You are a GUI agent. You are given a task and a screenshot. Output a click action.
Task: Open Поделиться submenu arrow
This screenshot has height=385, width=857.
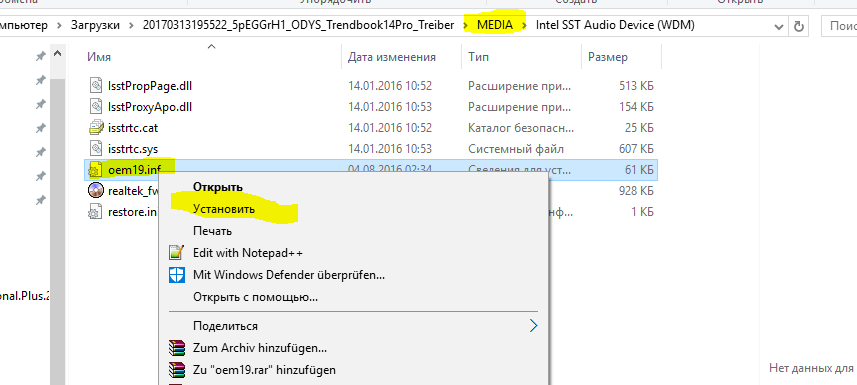533,326
